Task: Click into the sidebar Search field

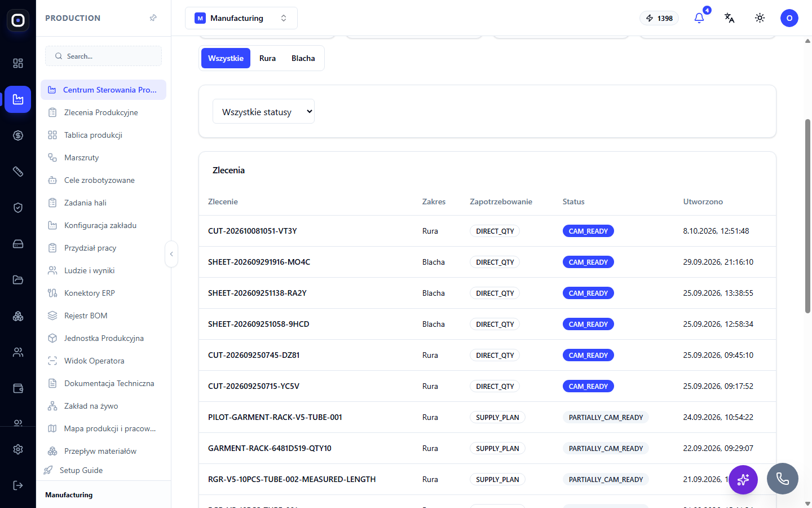Action: pyautogui.click(x=104, y=56)
